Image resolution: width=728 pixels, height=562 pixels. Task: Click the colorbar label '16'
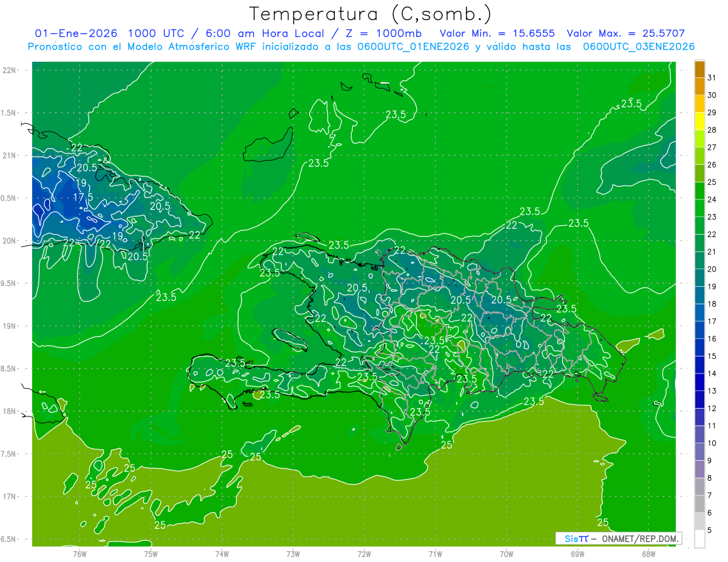[712, 339]
